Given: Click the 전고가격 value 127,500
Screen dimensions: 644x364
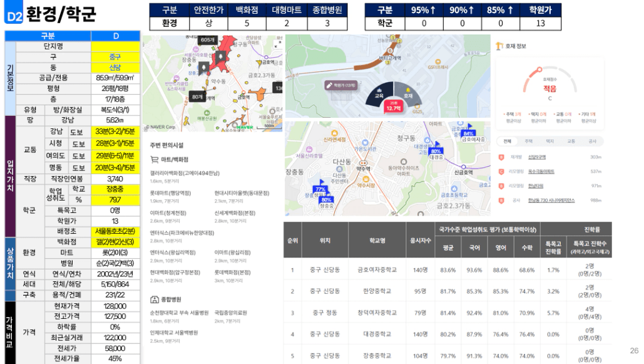Looking at the screenshot, I should [115, 316].
